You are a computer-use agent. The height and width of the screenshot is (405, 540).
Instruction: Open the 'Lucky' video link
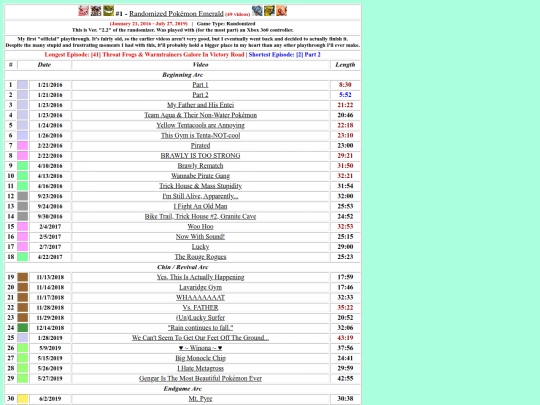click(x=200, y=247)
